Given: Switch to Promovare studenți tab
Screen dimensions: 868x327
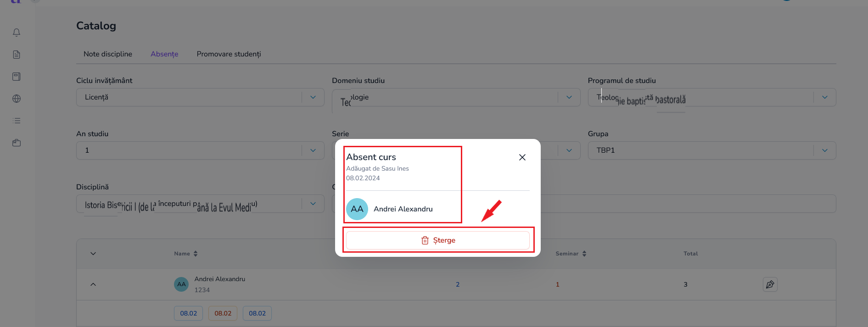Looking at the screenshot, I should pos(229,54).
